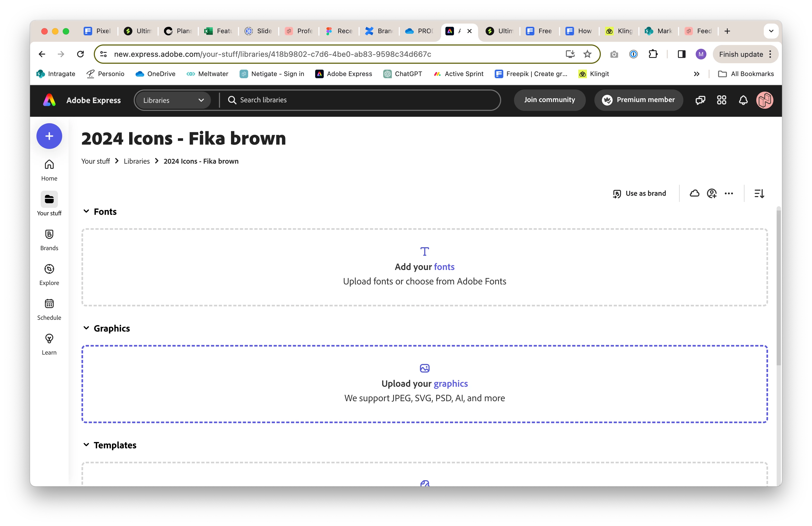Click the invite people icon
This screenshot has width=812, height=526.
pyautogui.click(x=711, y=194)
